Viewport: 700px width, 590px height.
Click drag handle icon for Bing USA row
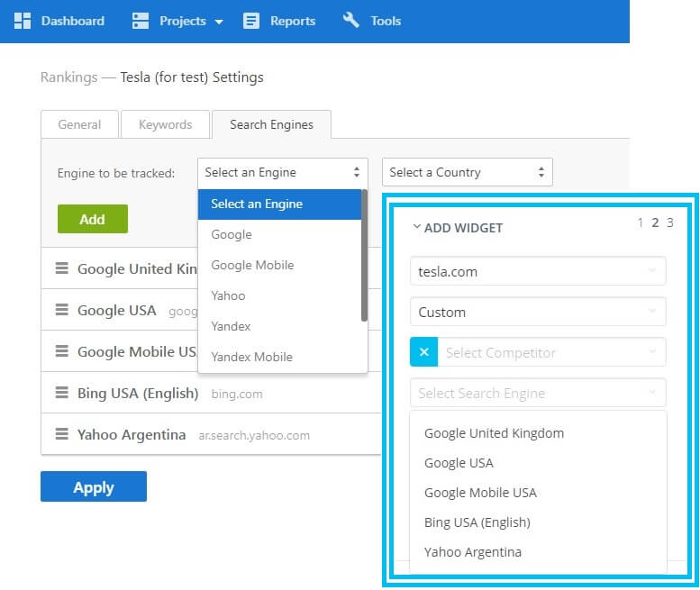pyautogui.click(x=62, y=393)
